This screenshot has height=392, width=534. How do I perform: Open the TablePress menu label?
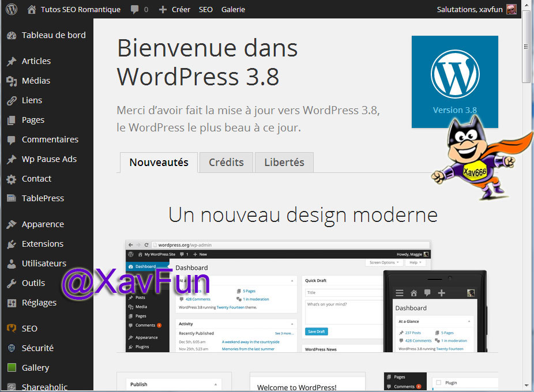tap(43, 198)
